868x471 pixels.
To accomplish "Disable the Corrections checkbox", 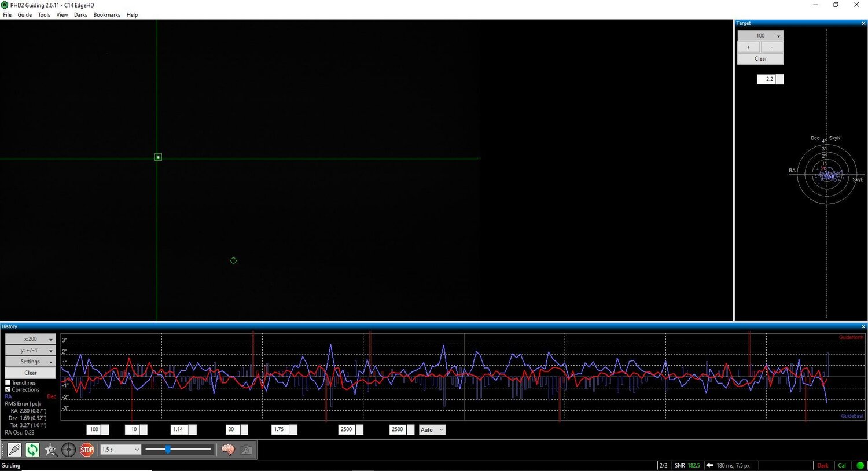I will tap(8, 389).
